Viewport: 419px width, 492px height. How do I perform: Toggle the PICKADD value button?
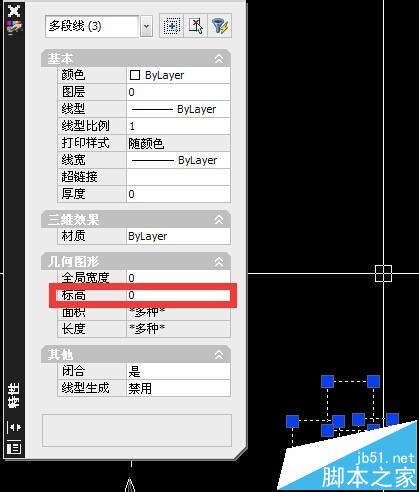pyautogui.click(x=171, y=25)
